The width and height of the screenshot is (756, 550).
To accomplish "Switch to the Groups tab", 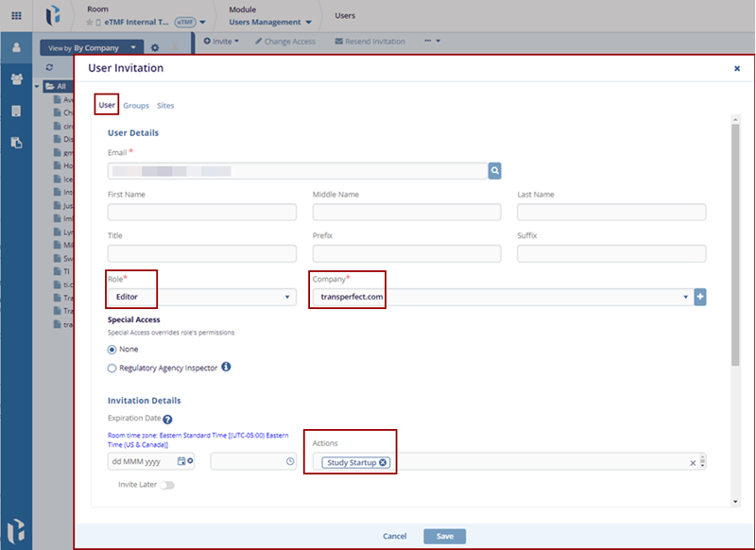I will click(136, 106).
